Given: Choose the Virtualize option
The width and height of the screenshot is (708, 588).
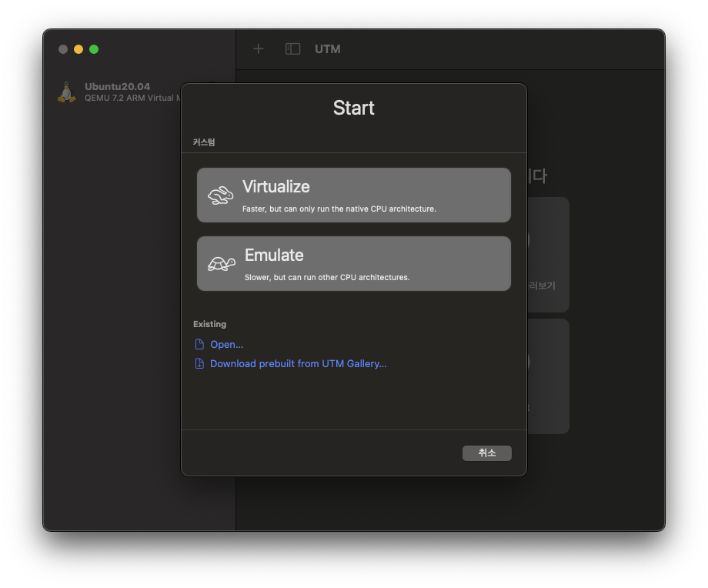Looking at the screenshot, I should [x=353, y=195].
